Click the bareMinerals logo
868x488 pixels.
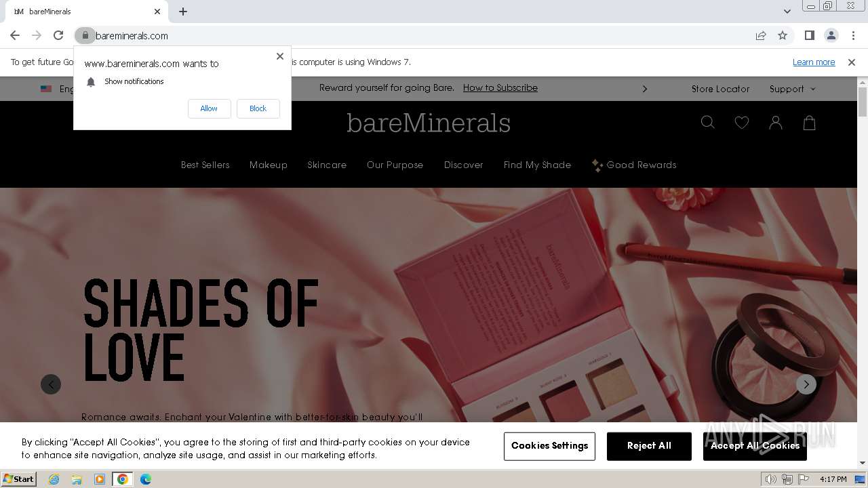pyautogui.click(x=429, y=123)
